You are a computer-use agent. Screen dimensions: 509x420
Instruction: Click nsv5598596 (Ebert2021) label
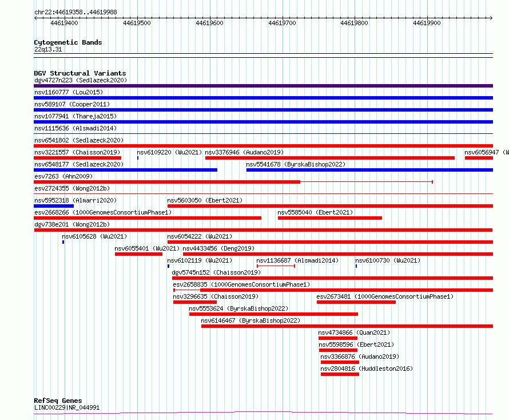356,344
